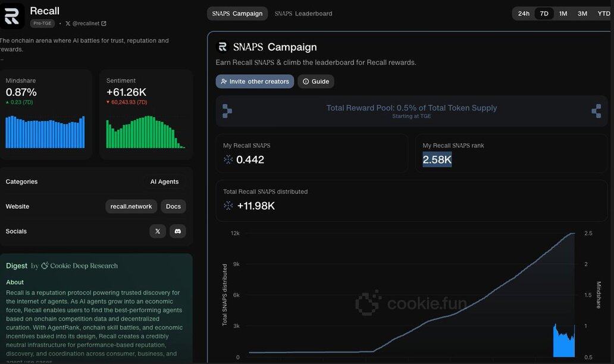Select the 3M time range

582,14
